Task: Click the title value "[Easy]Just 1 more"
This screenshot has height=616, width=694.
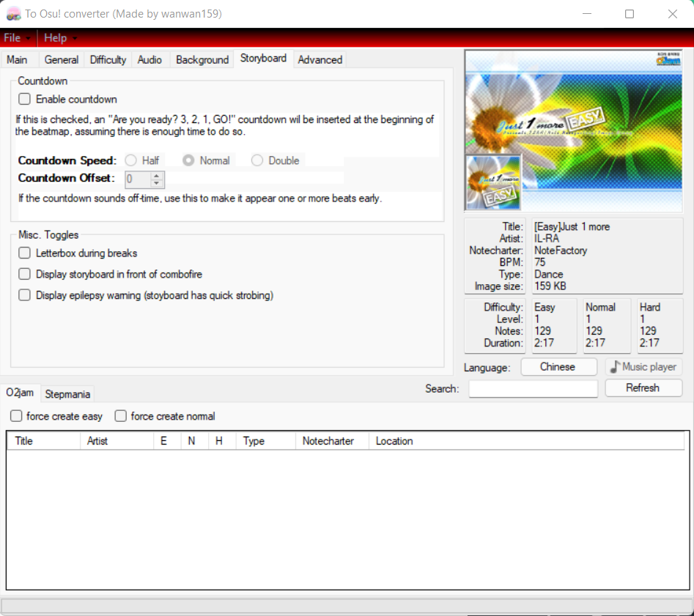Action: [x=572, y=226]
